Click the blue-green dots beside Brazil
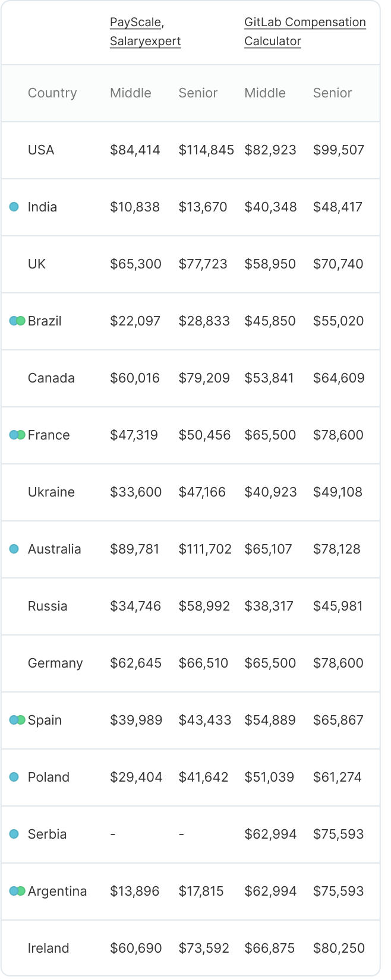 [17, 321]
